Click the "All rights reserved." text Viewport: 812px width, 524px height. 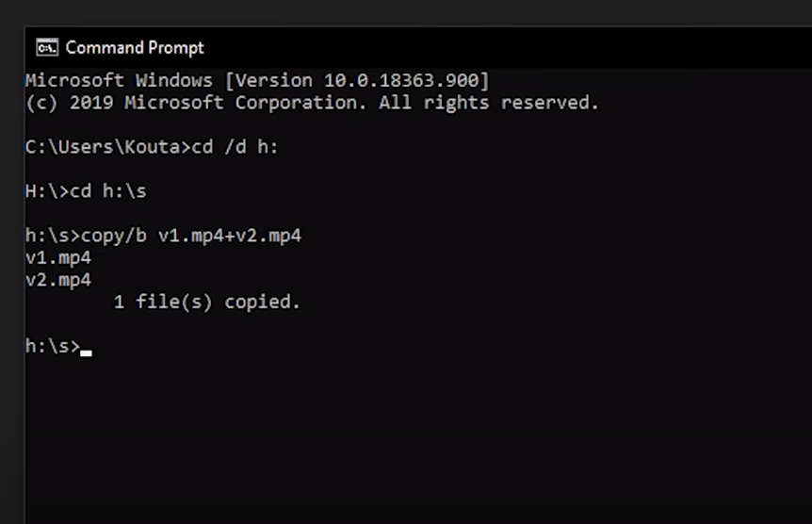(x=489, y=103)
